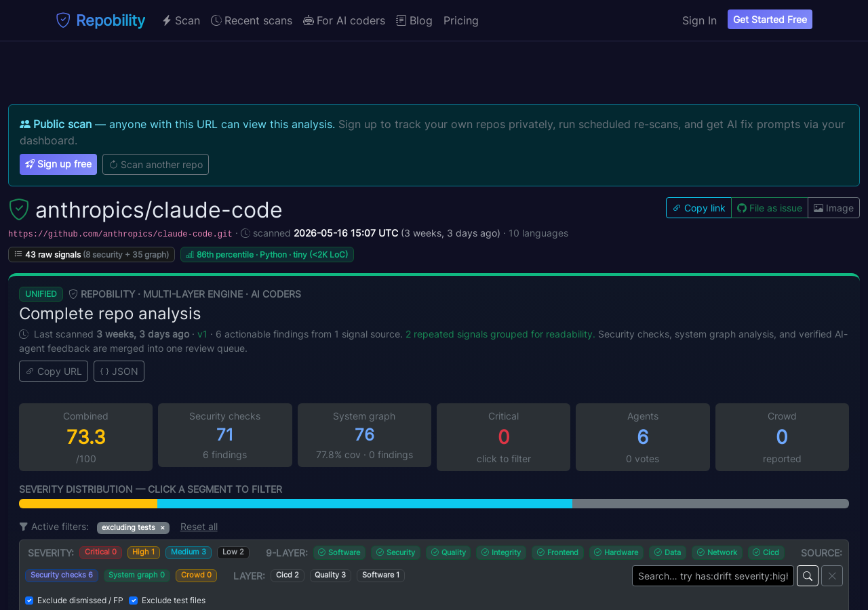Open the Scan page

click(x=181, y=20)
